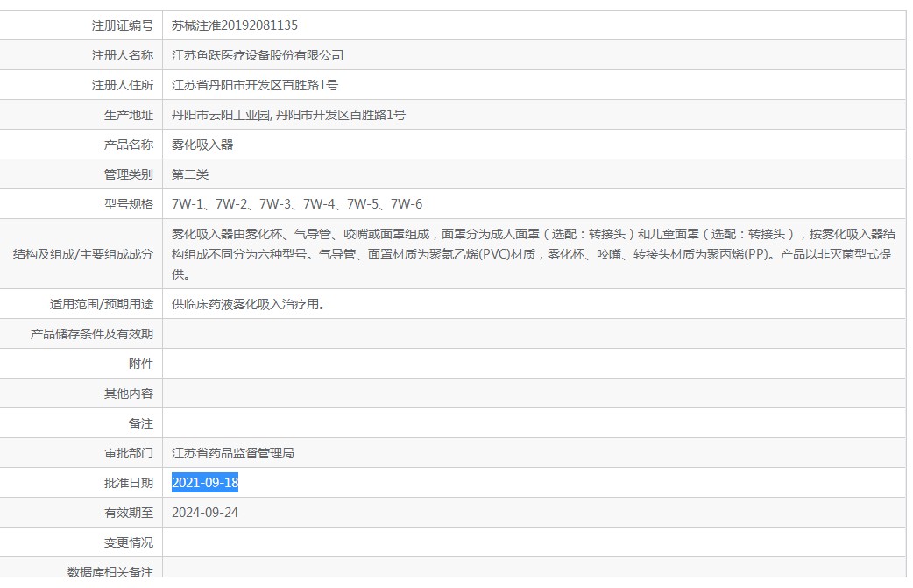The height and width of the screenshot is (588, 913).
Task: Click the 型号规格 label
Action: tap(129, 204)
